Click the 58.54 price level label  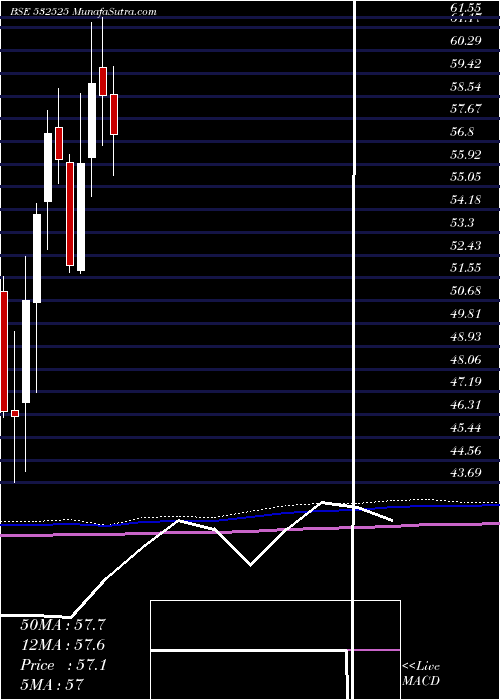click(466, 87)
